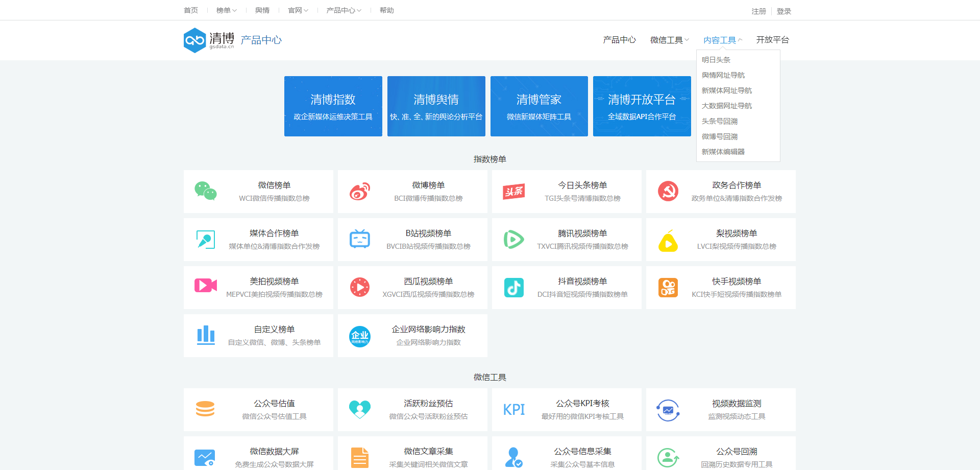Click the 今日头条榜单 card title
This screenshot has height=470, width=980.
tap(582, 185)
